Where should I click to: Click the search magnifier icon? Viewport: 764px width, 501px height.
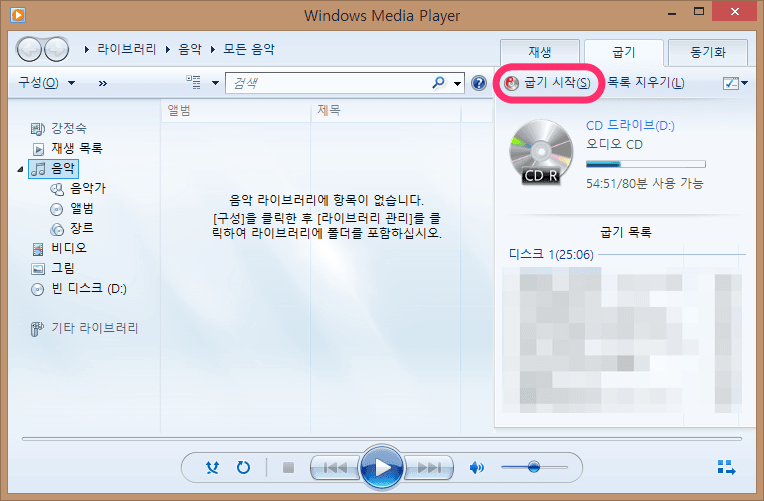[439, 82]
